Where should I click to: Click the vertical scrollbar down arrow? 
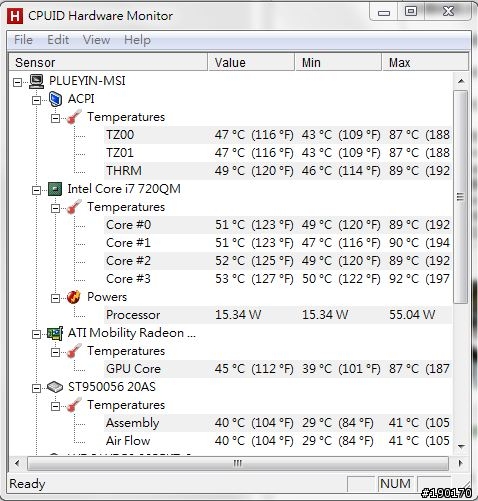[x=461, y=446]
